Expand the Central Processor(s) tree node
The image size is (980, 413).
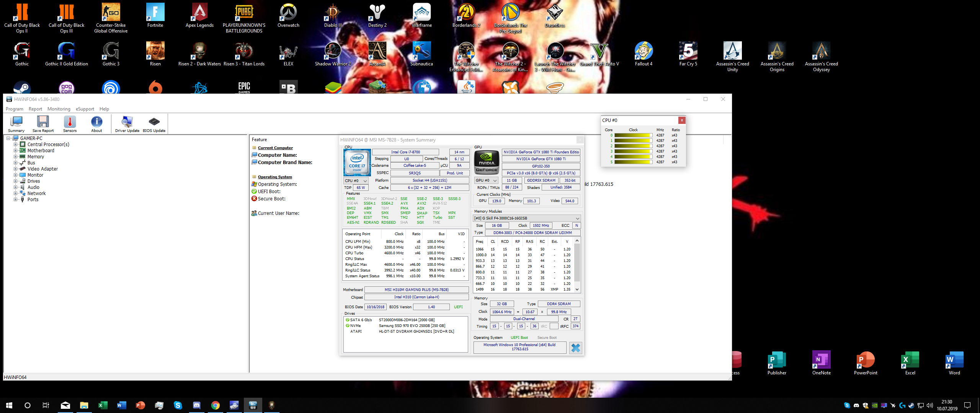tap(16, 145)
